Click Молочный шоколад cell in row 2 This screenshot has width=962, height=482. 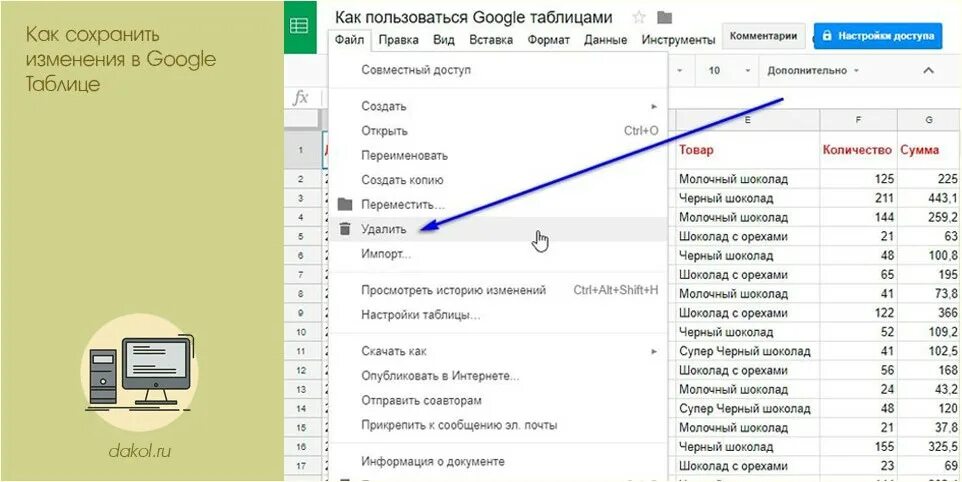pyautogui.click(x=747, y=179)
